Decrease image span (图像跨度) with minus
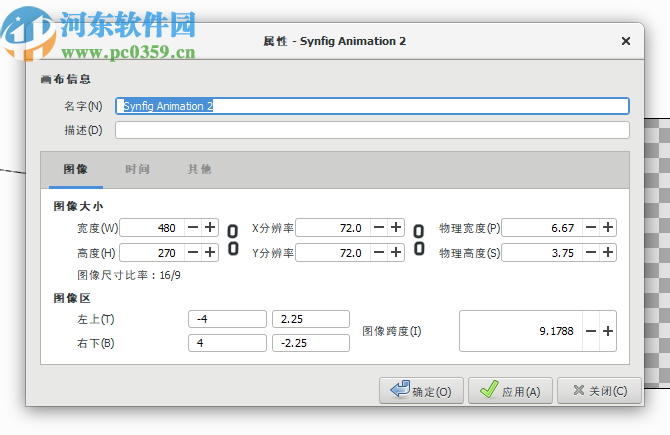Screen dimensions: 670x435 coord(591,331)
